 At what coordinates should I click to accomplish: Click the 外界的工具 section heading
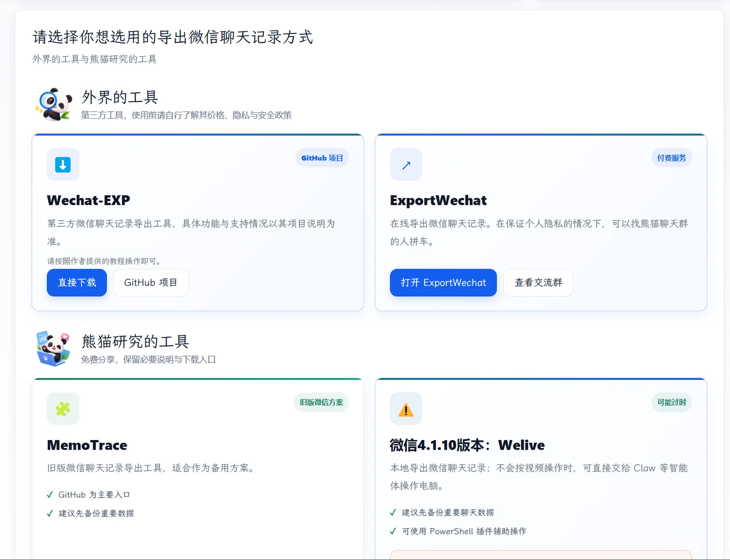pos(120,97)
